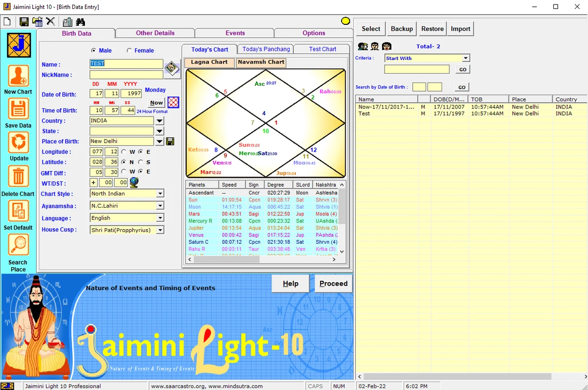Click the female face filter icon
The width and height of the screenshot is (588, 390).
pyautogui.click(x=386, y=46)
